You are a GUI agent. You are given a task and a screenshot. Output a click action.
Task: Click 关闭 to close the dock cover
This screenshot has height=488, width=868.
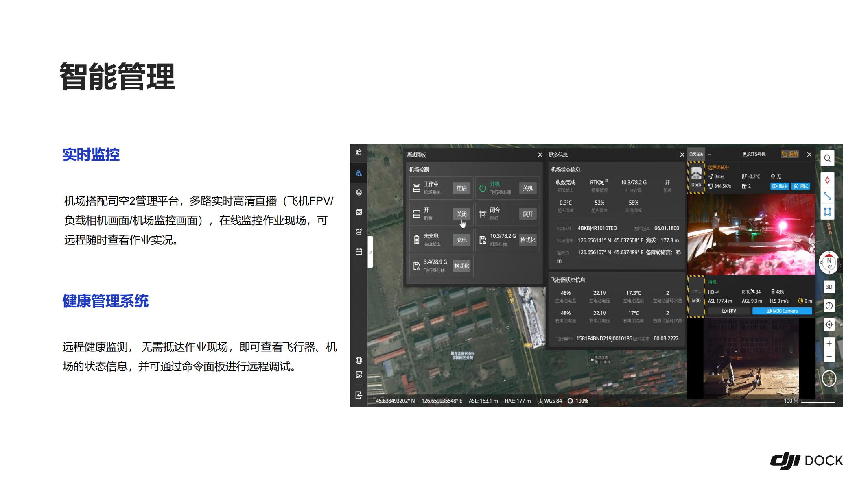pyautogui.click(x=461, y=214)
